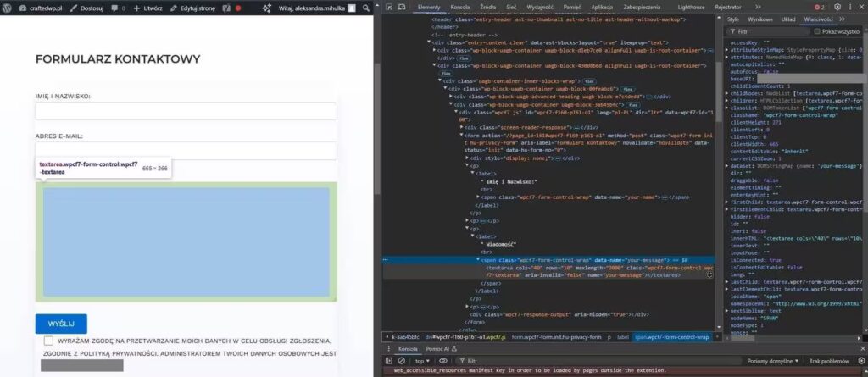The image size is (868, 377).
Task: Click the AI sparkle icon in admin bar
Action: point(267,8)
